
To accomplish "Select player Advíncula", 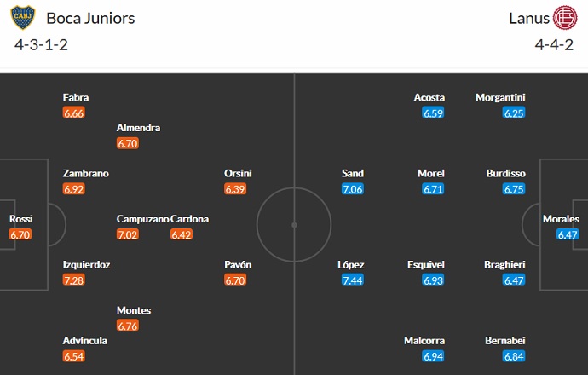I will pos(84,341).
